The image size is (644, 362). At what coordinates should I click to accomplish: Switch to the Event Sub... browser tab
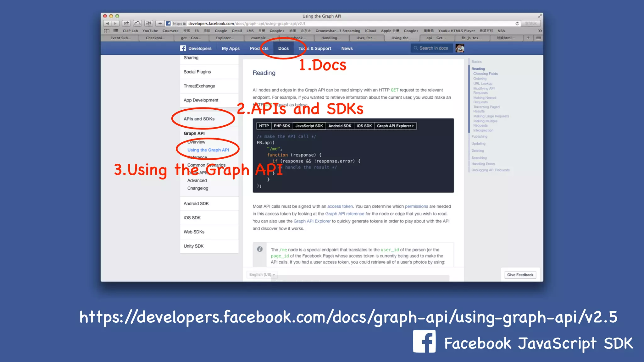coord(120,38)
